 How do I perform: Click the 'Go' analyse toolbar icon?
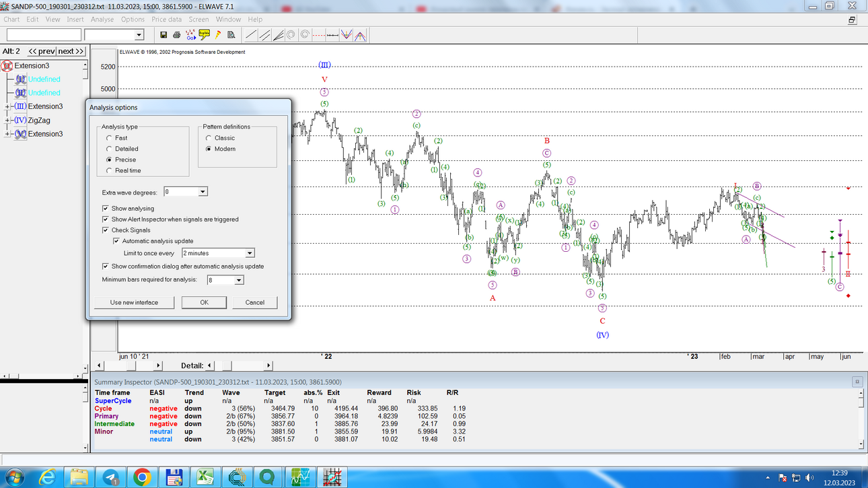tap(190, 35)
